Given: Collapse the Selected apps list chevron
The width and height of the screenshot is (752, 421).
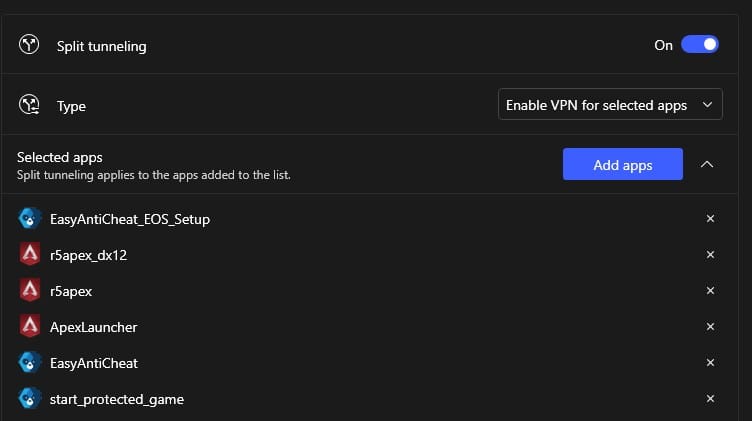Looking at the screenshot, I should [707, 164].
